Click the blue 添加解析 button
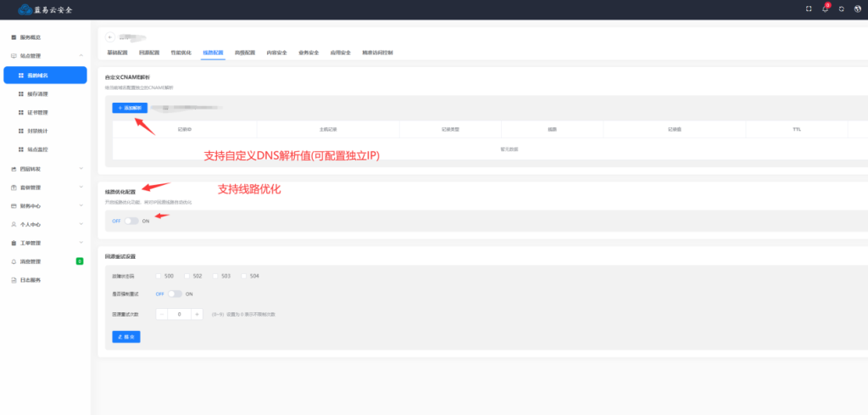This screenshot has height=415, width=868. 130,108
